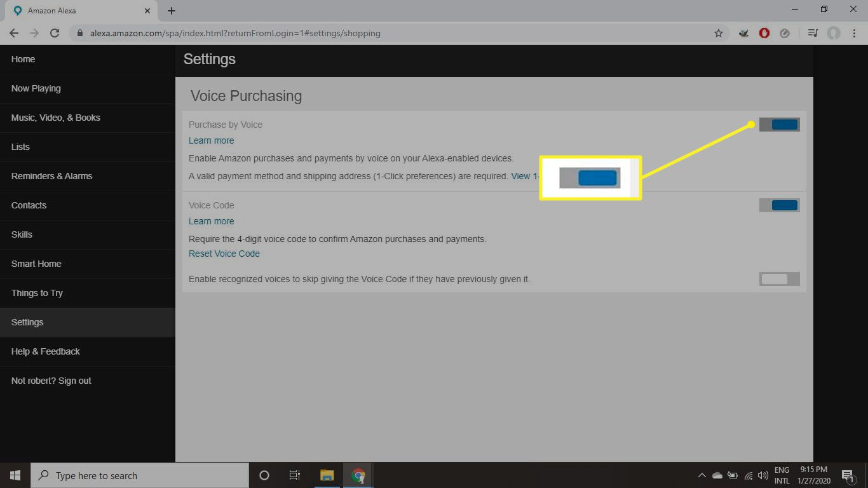Switch to Chrome on the taskbar

tap(358, 475)
